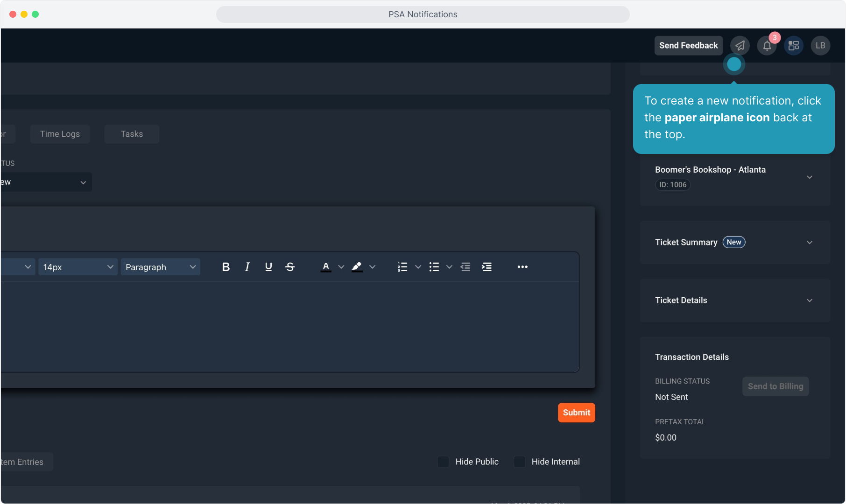Increase indent in the editor
This screenshot has width=846, height=504.
point(486,267)
